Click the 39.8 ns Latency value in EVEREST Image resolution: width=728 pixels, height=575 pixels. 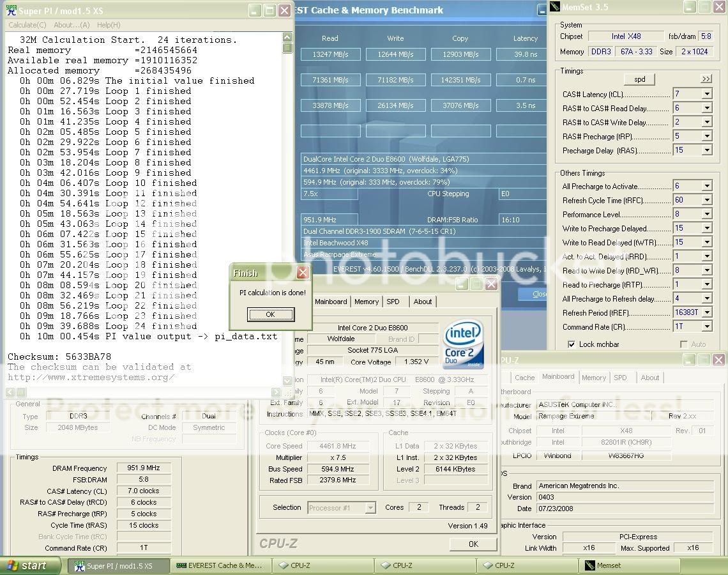tap(522, 54)
